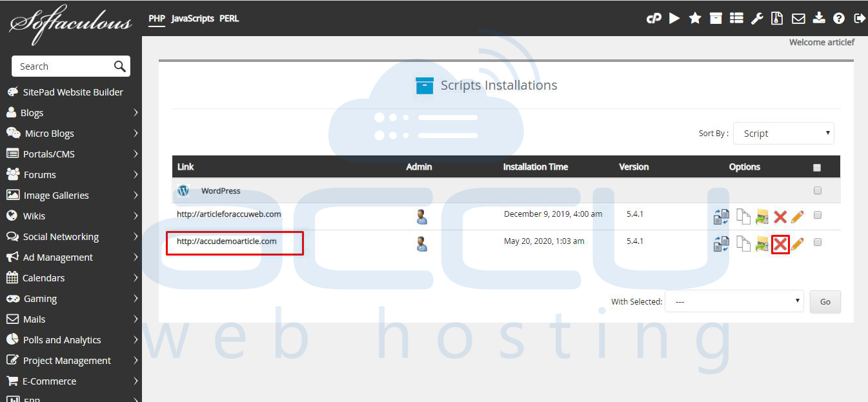Click the 'Welcome articlef' text
This screenshot has height=402, width=868.
click(822, 42)
